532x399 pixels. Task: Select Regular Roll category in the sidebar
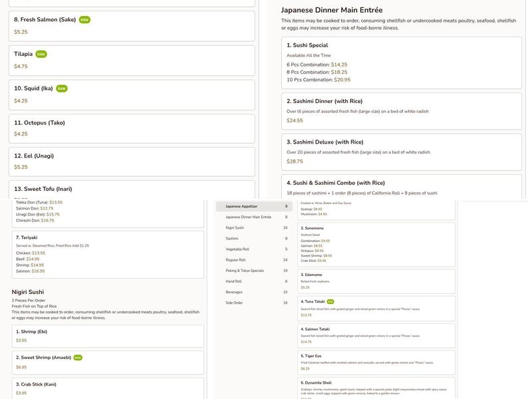pyautogui.click(x=254, y=260)
